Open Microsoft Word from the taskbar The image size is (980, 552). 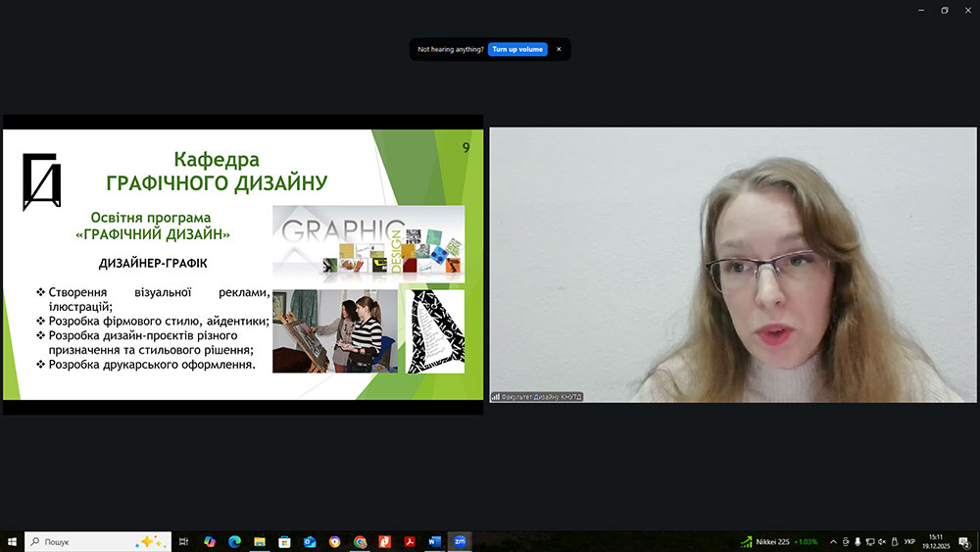435,541
